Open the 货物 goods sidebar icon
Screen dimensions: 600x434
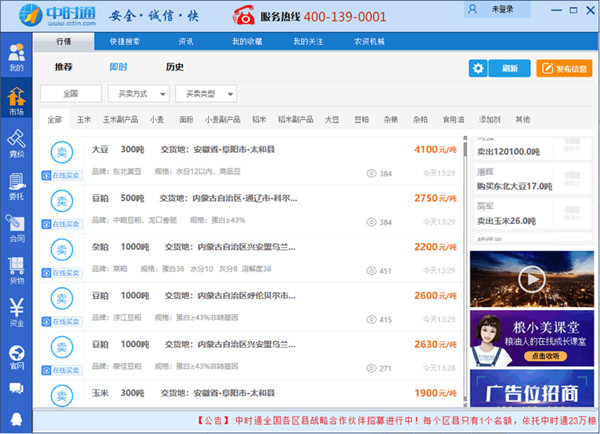16,270
